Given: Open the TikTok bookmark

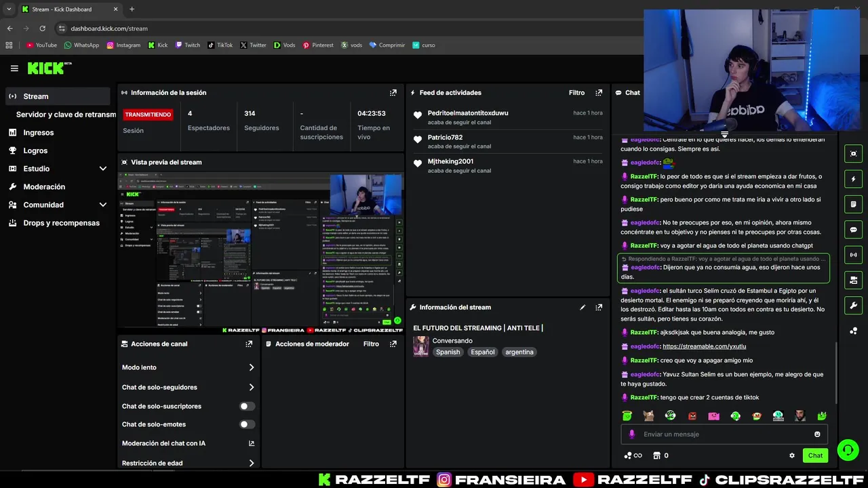Looking at the screenshot, I should tap(220, 45).
